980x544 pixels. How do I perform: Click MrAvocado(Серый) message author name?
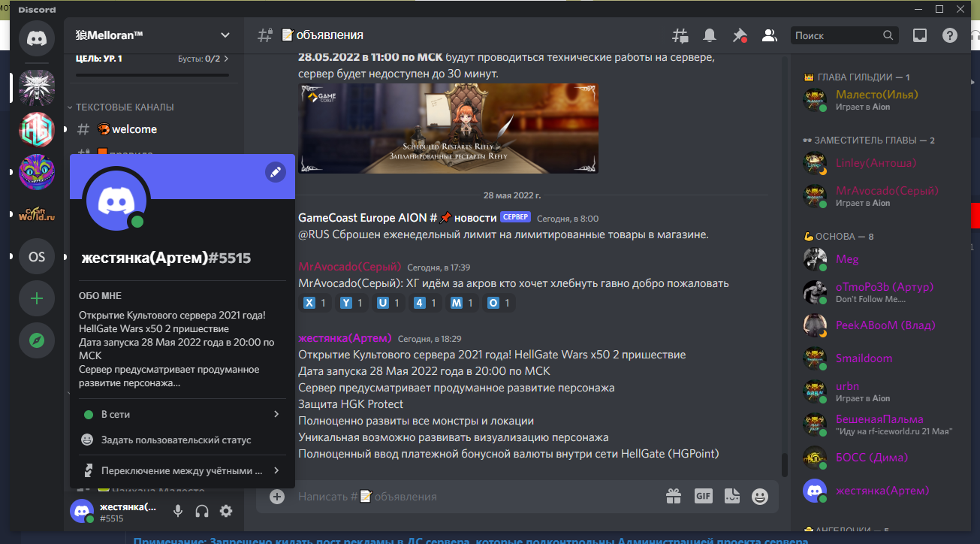coord(349,267)
